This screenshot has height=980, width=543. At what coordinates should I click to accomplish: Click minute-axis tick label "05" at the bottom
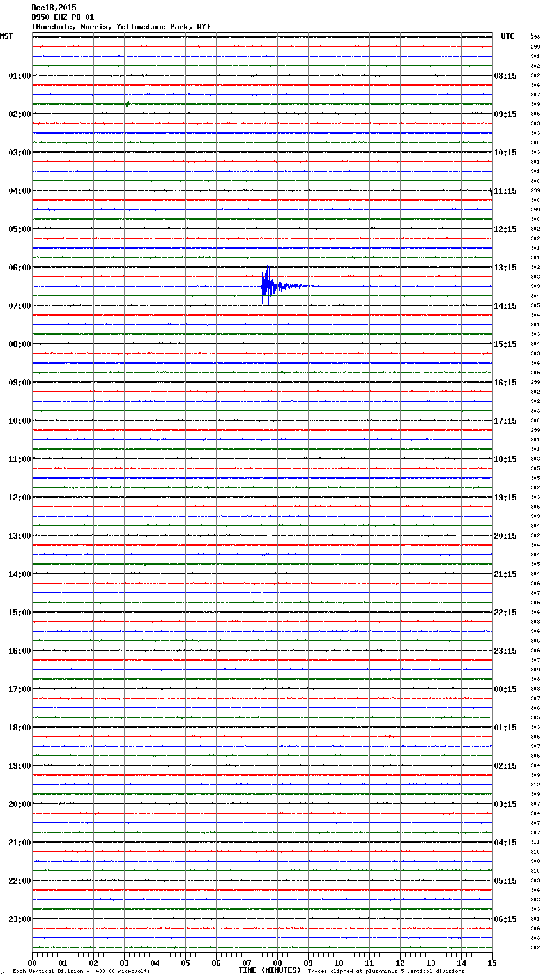tap(185, 963)
